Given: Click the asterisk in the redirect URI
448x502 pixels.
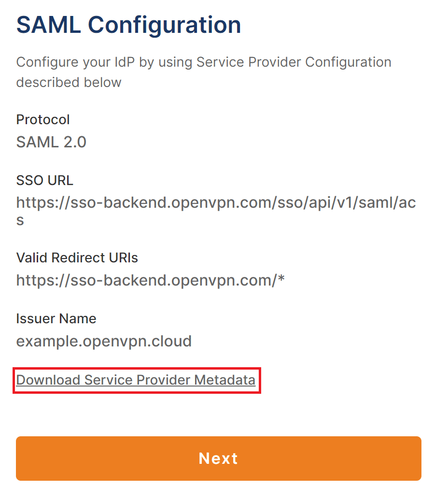Looking at the screenshot, I should (x=280, y=279).
